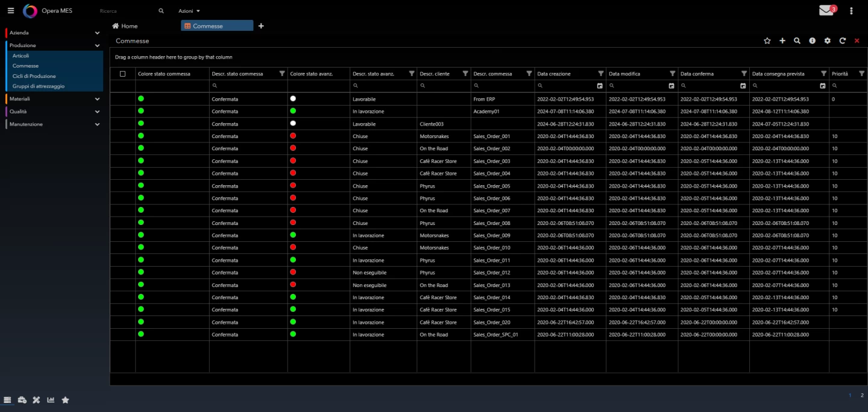The height and width of the screenshot is (412, 868).
Task: Filter the Data modifica column
Action: point(673,74)
